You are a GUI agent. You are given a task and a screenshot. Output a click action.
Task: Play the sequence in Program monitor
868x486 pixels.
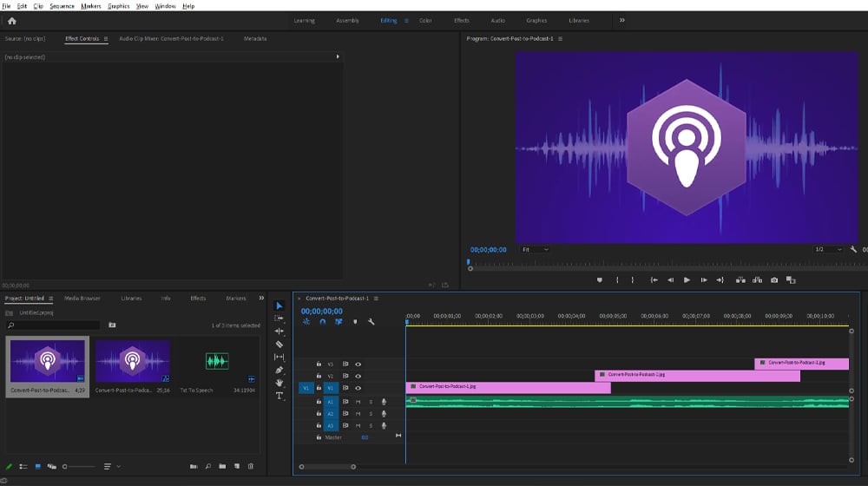point(687,280)
